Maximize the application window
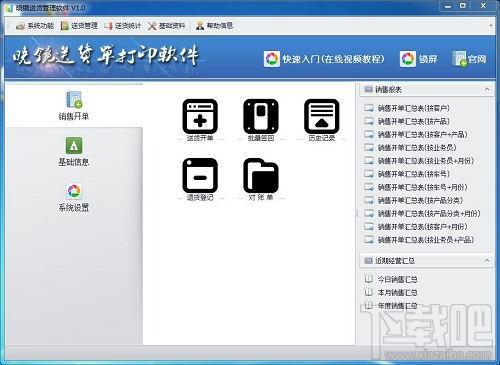The image size is (500, 365). (463, 6)
